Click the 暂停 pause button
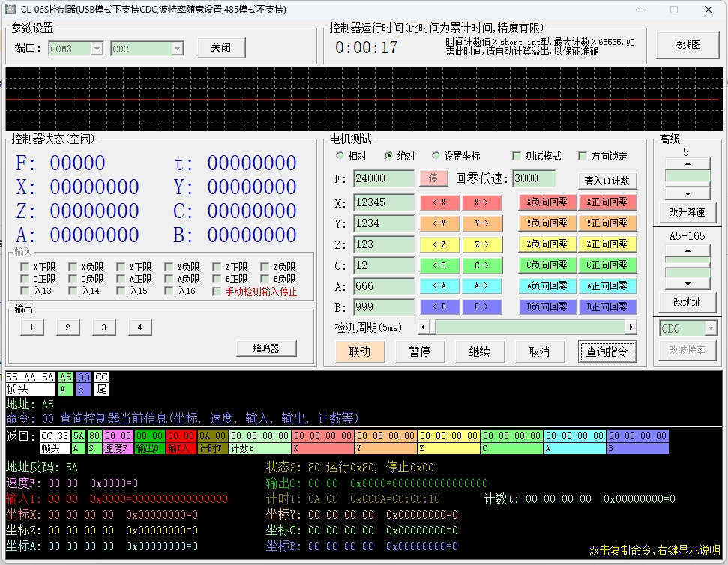Screen dimensions: 728x565 [x=420, y=351]
